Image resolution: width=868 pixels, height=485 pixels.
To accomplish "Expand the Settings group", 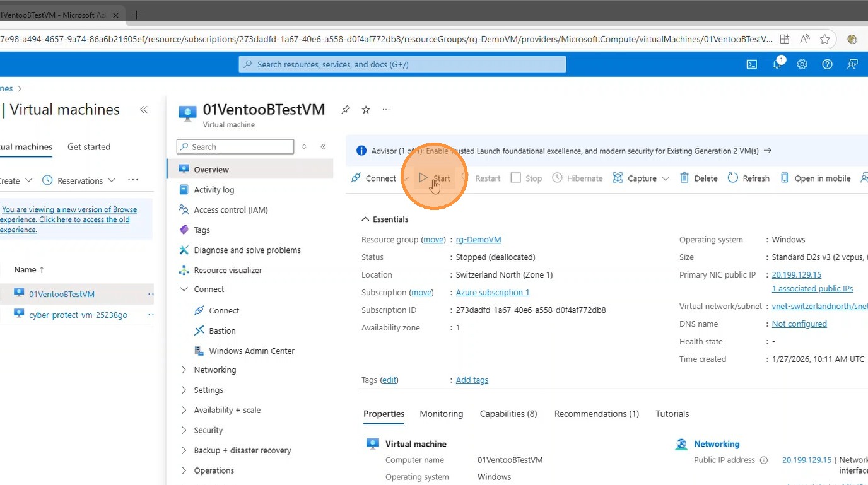I will click(x=184, y=390).
